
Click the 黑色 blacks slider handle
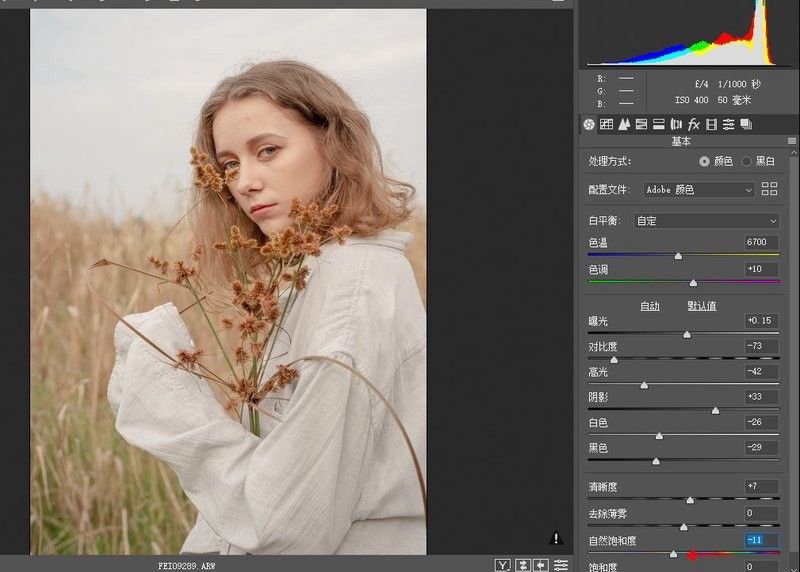pos(656,461)
